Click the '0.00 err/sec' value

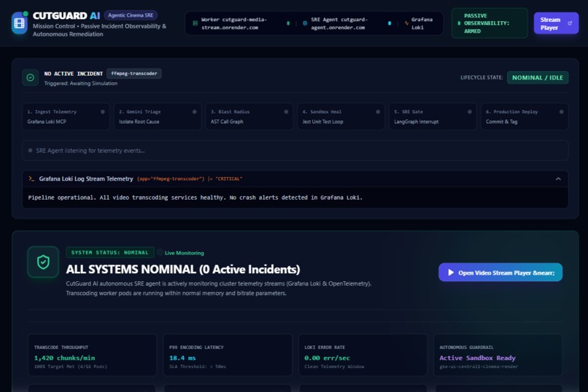pyautogui.click(x=327, y=358)
